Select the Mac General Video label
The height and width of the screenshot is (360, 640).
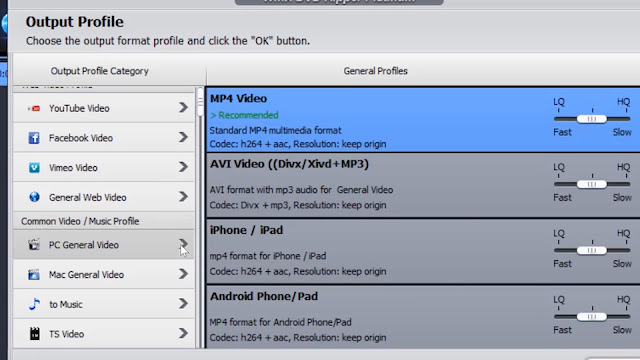86,275
